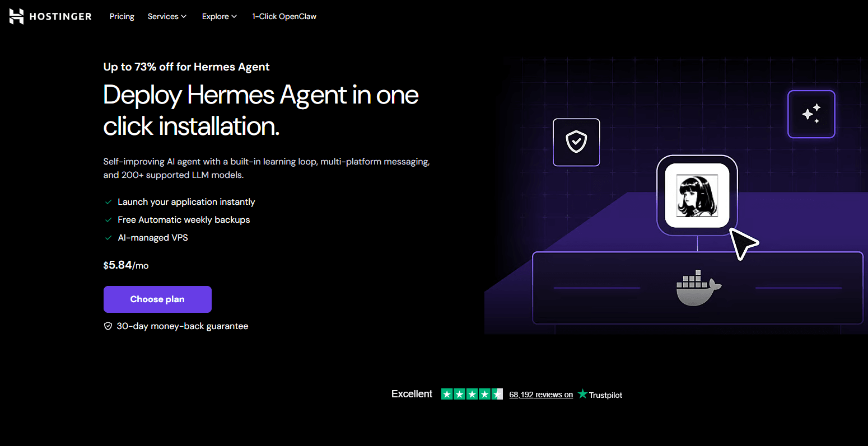Click checkmark beside Free Automatic weekly backups
The width and height of the screenshot is (868, 446).
(x=109, y=220)
